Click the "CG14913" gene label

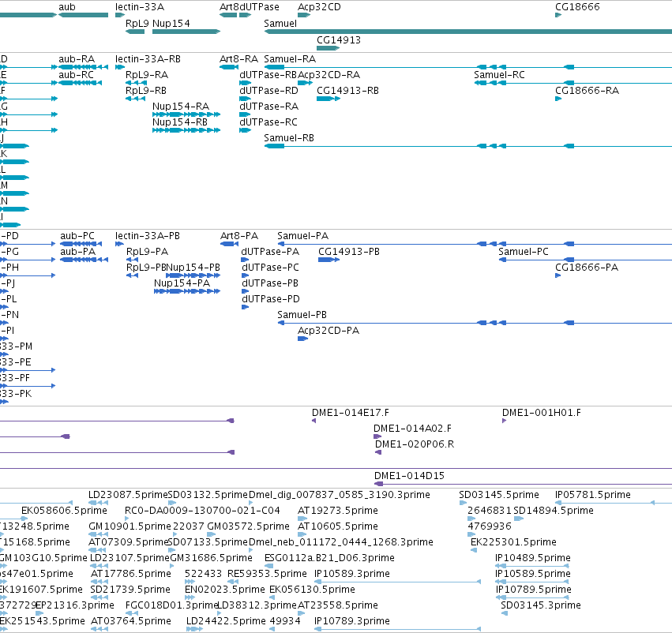click(x=339, y=39)
